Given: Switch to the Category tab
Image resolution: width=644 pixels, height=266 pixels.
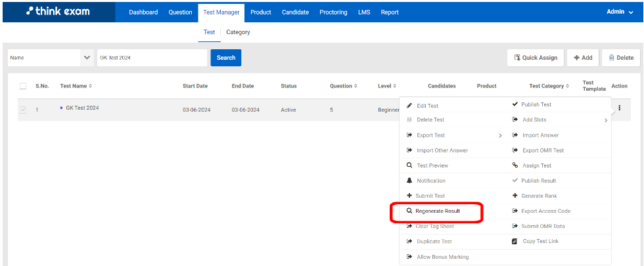Looking at the screenshot, I should [238, 32].
